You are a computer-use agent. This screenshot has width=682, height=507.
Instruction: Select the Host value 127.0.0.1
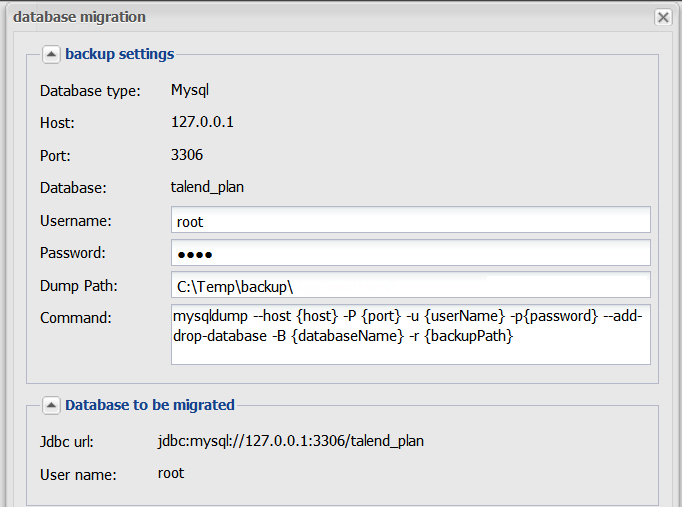[x=202, y=122]
